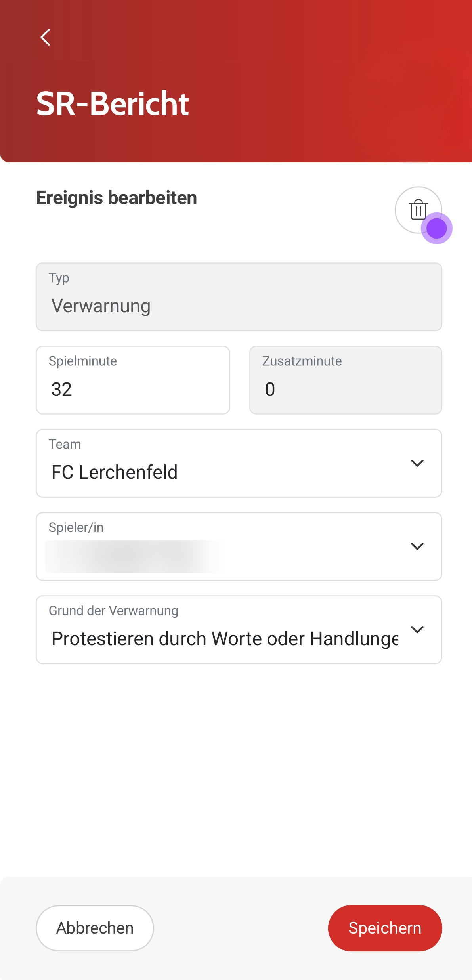
Task: Open the Spieler/in player dropdown
Action: (x=239, y=546)
